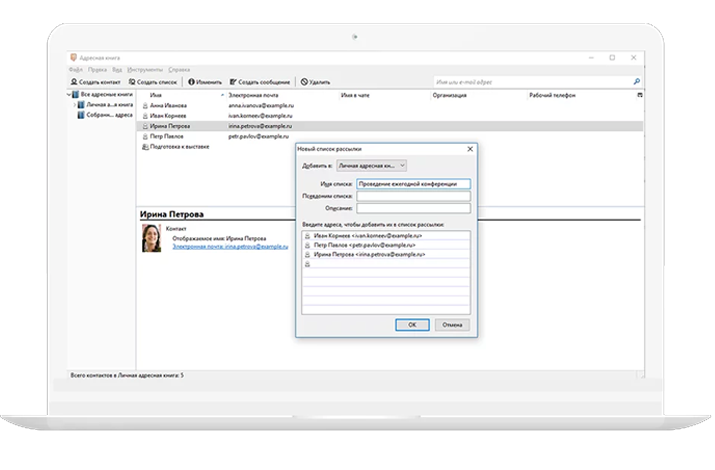Image resolution: width=715 pixels, height=470 pixels.
Task: Click the Создать сообщение compose icon
Action: [233, 82]
